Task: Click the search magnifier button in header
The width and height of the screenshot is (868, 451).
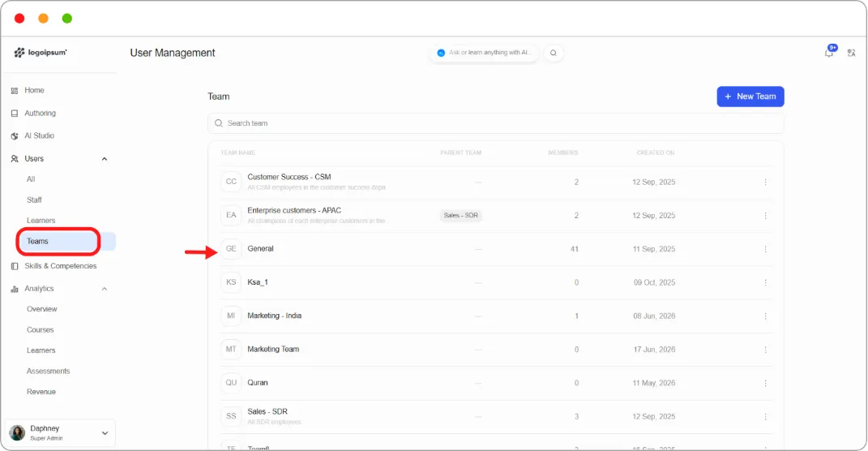Action: (x=553, y=53)
